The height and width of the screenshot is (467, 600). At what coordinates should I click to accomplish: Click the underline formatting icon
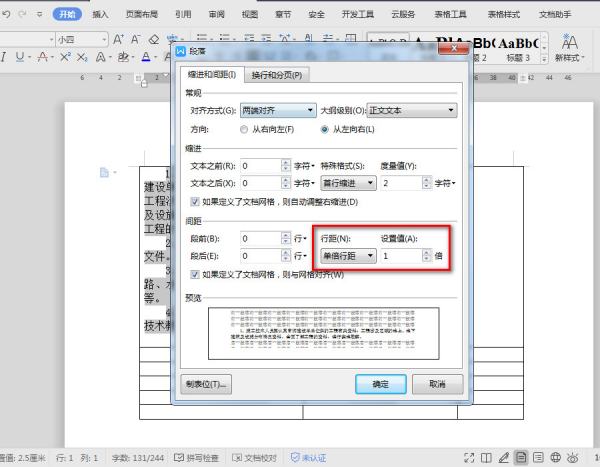[x=18, y=58]
